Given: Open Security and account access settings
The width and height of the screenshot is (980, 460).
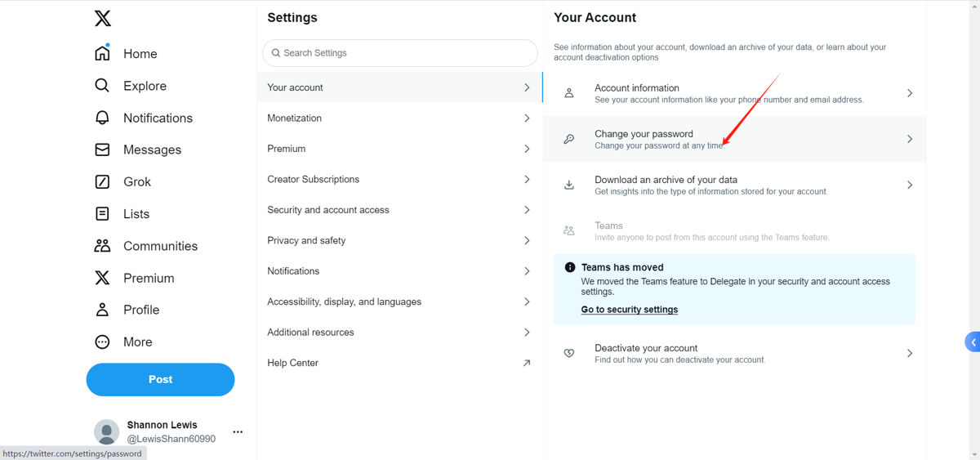Looking at the screenshot, I should [x=328, y=210].
